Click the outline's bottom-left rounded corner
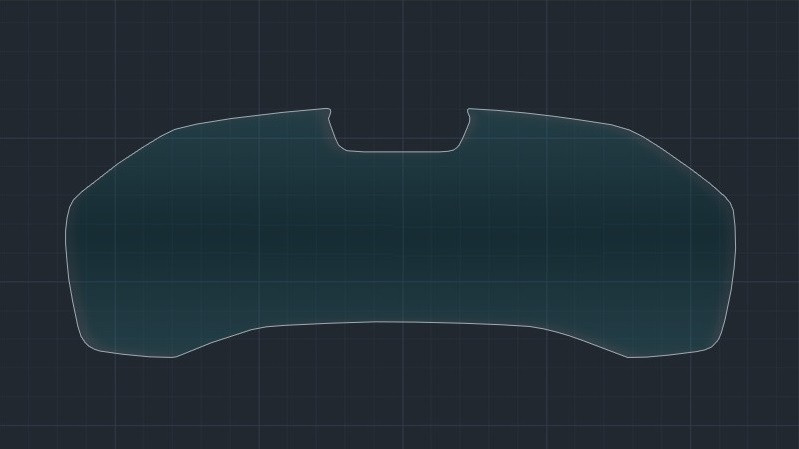799x449 pixels. click(x=88, y=345)
